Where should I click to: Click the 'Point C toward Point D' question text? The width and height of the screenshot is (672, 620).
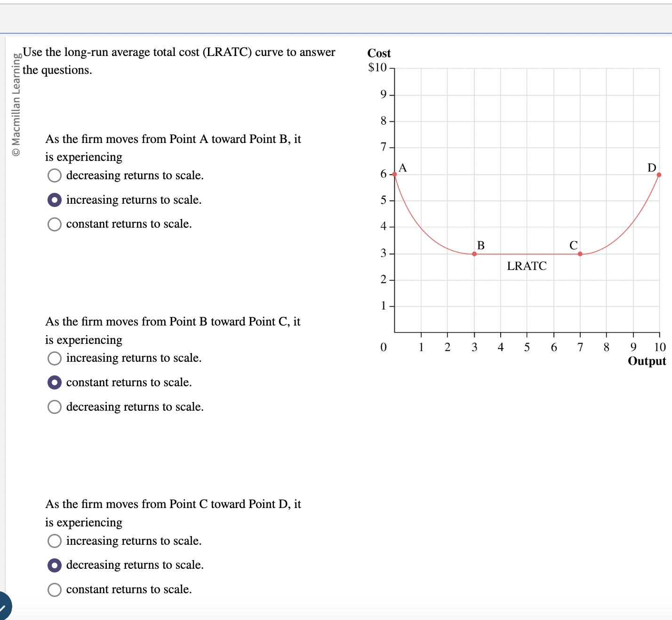point(173,513)
